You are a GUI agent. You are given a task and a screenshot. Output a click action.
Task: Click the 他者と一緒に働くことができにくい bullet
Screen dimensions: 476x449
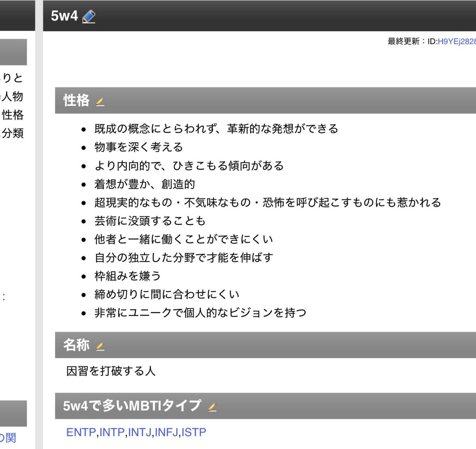184,239
